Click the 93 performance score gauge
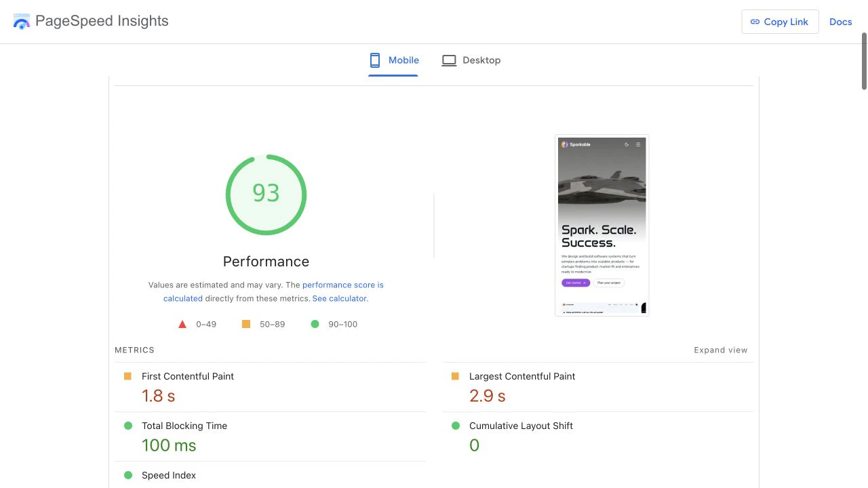The height and width of the screenshot is (488, 868). 266,195
